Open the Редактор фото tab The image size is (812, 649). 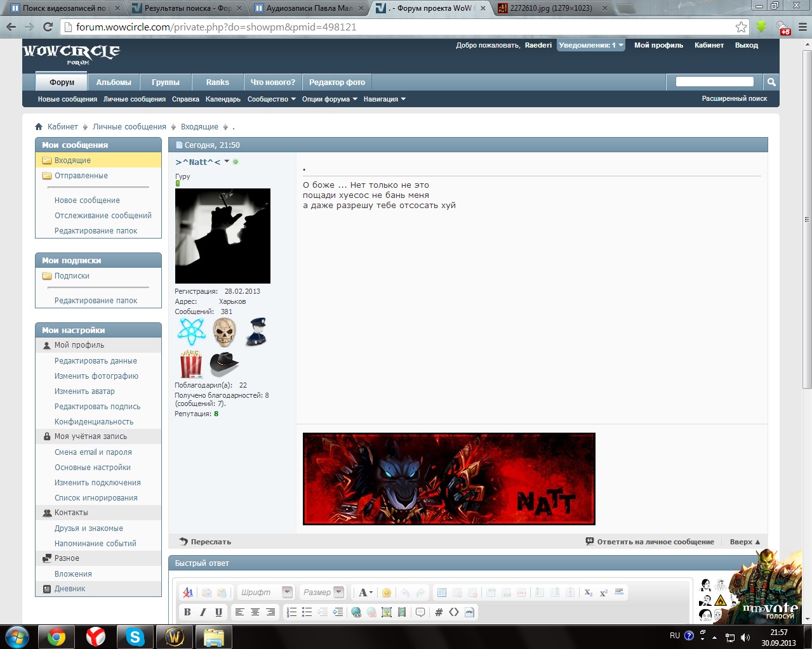coord(337,82)
